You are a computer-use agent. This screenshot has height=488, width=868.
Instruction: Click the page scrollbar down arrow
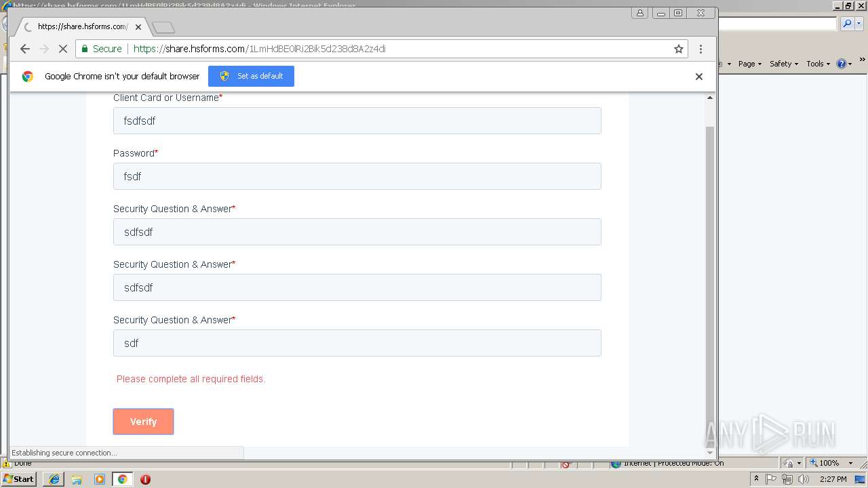point(710,453)
